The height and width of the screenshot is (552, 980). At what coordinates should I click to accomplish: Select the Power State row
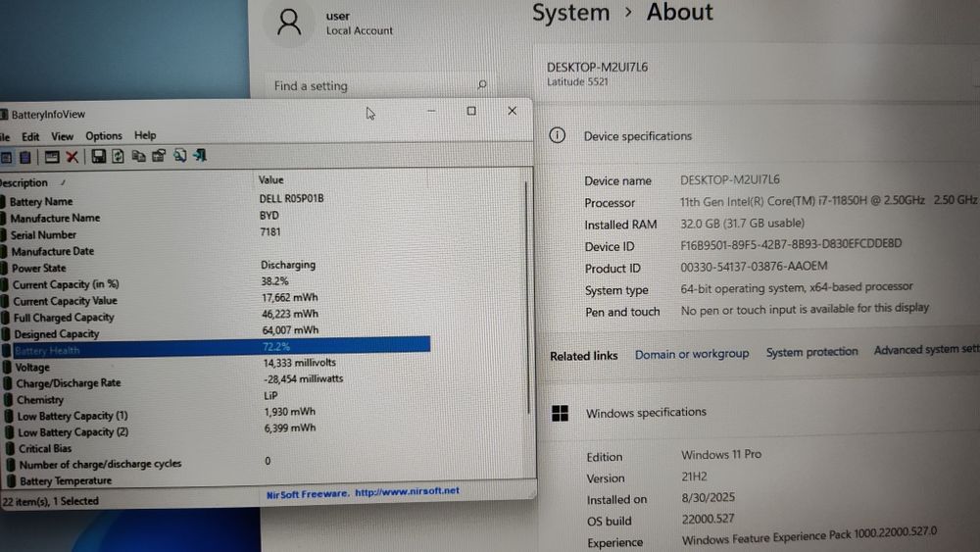click(216, 267)
